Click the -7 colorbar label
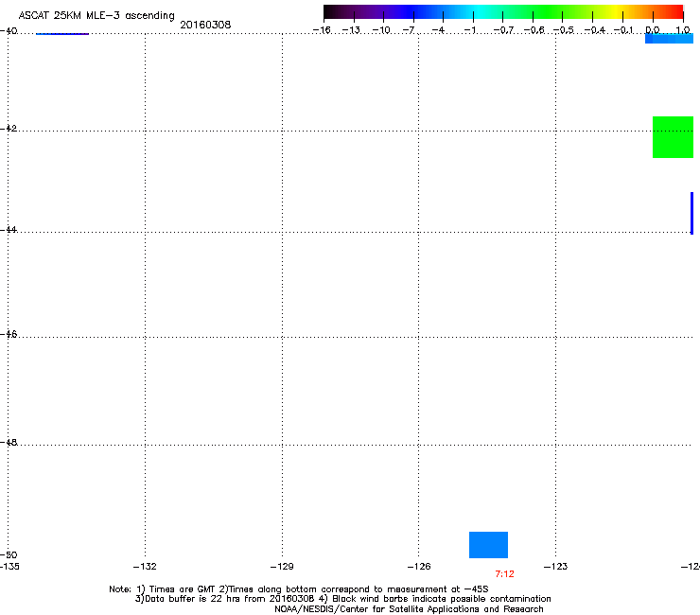 coord(409,30)
